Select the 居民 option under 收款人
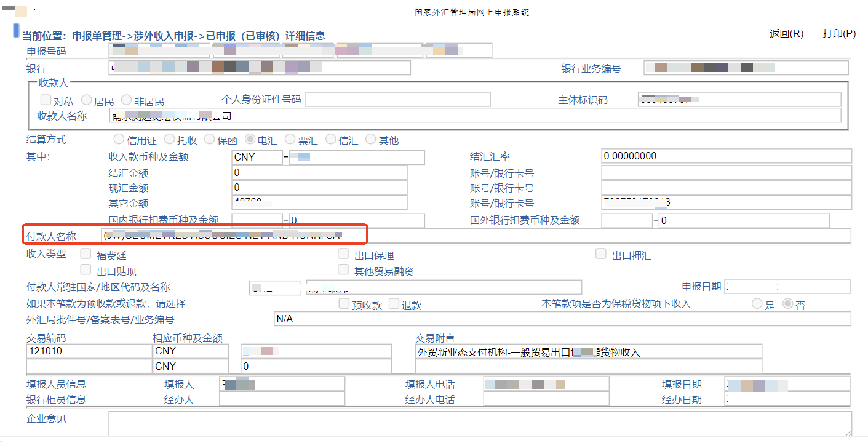868x443 pixels. coord(86,100)
